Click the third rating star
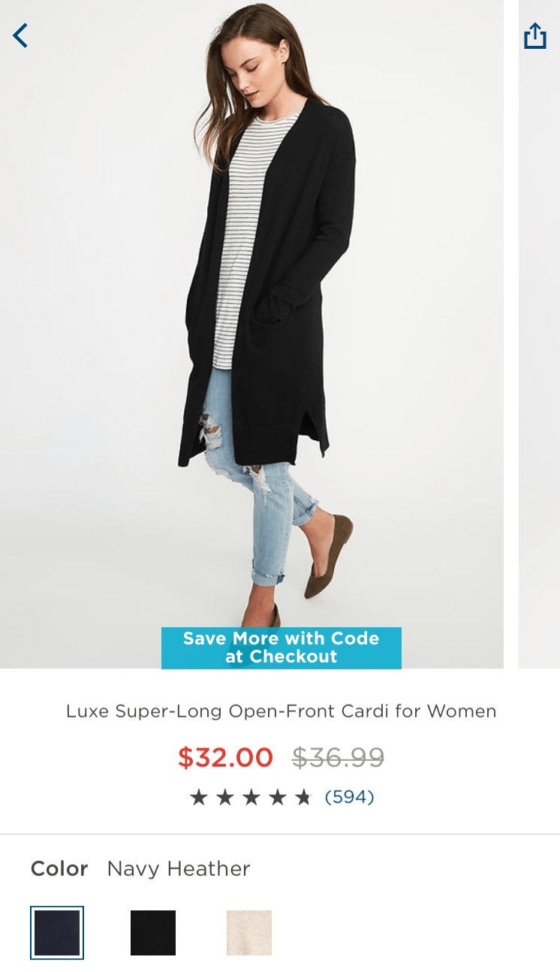Viewport: 560px width, 972px height. click(x=251, y=797)
